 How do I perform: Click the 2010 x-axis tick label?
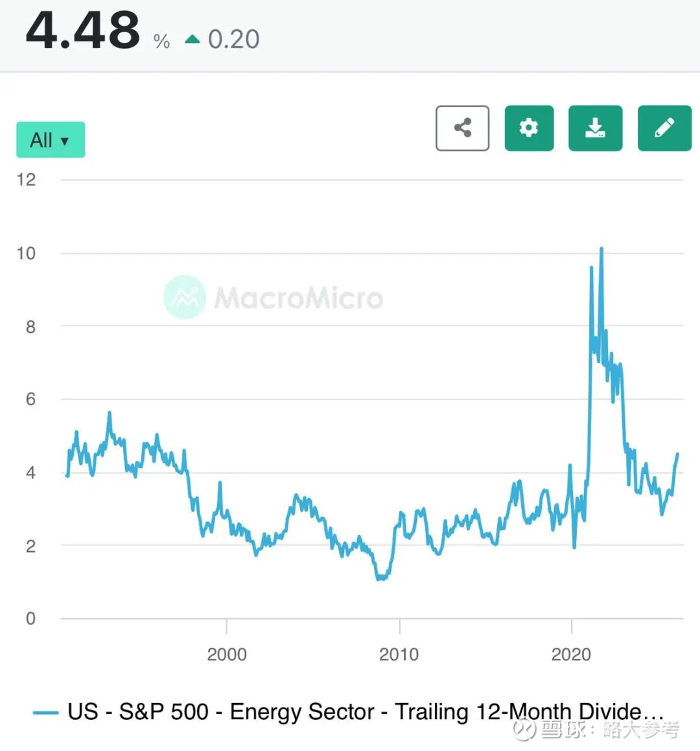(x=399, y=654)
